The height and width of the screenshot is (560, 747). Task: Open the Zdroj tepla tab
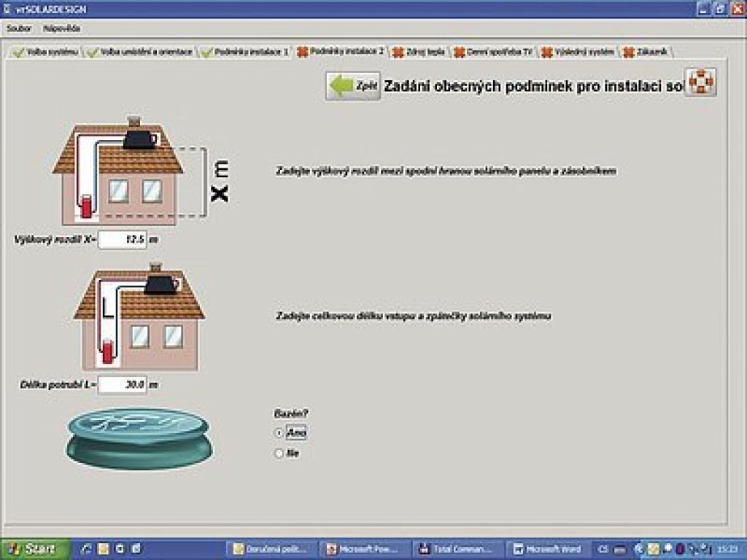click(x=419, y=52)
